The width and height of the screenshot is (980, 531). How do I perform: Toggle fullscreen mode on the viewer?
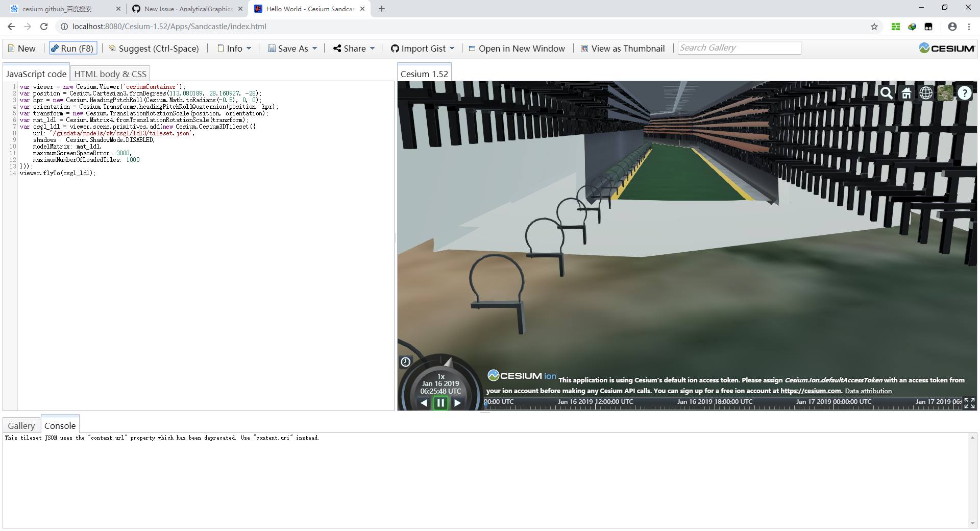pyautogui.click(x=969, y=403)
